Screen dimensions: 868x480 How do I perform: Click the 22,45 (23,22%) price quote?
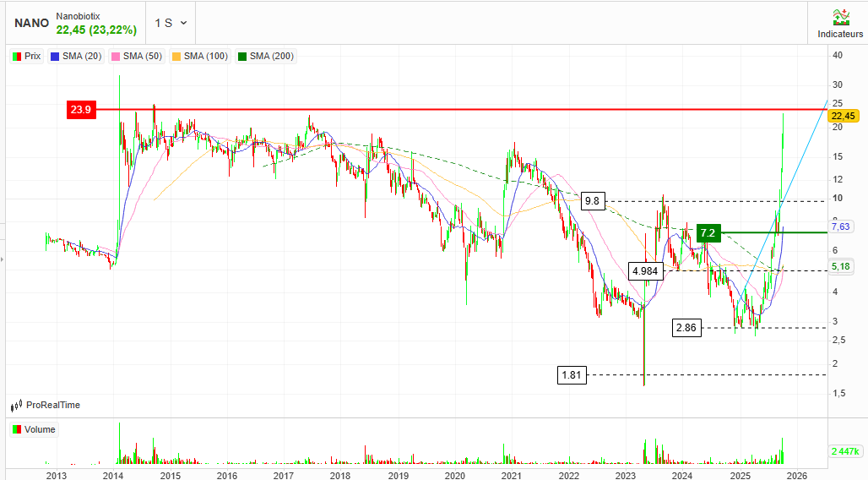(x=96, y=30)
